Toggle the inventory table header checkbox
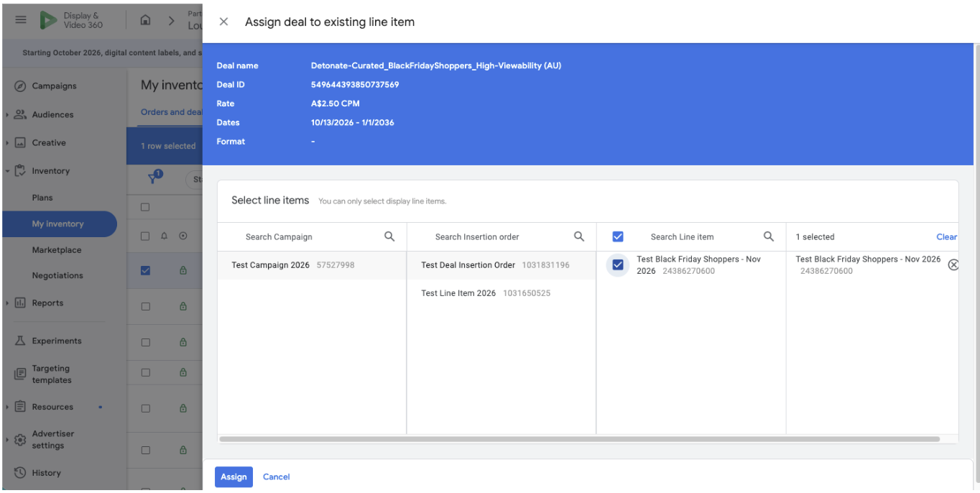 (145, 207)
